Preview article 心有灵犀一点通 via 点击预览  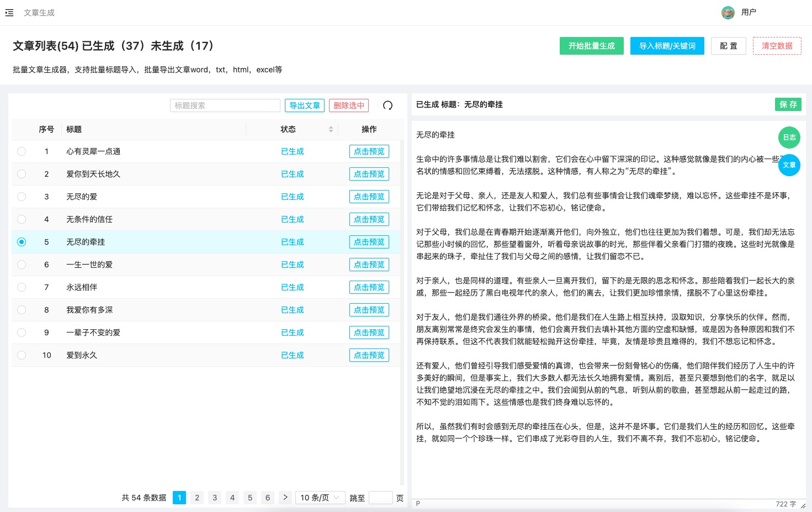(369, 151)
